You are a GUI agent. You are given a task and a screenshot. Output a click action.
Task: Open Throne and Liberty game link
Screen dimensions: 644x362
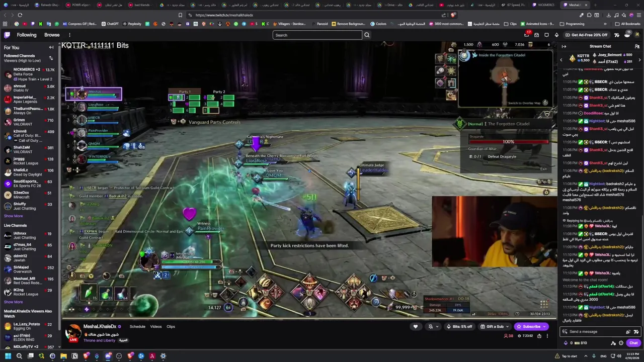pyautogui.click(x=99, y=340)
